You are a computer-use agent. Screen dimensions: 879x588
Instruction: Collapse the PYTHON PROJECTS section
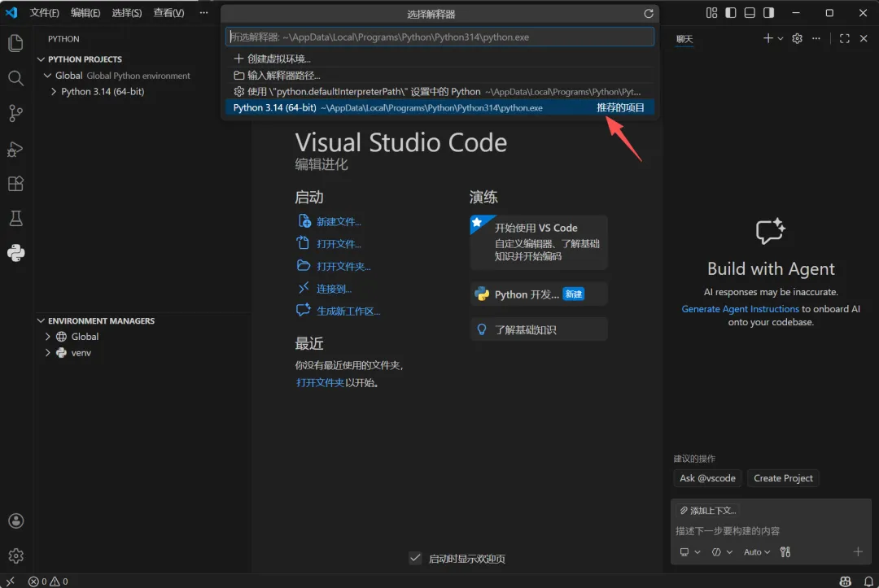tap(84, 59)
